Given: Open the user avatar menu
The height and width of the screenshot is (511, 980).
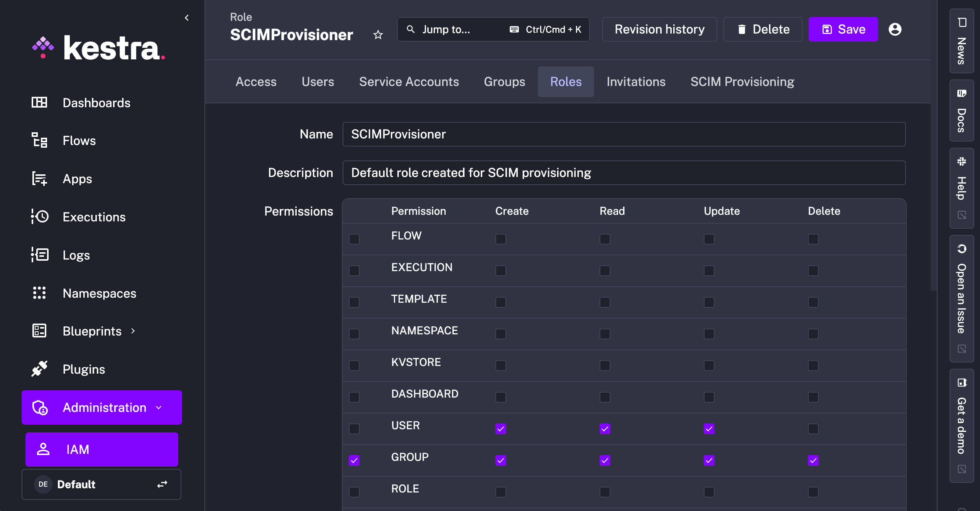Looking at the screenshot, I should point(895,29).
